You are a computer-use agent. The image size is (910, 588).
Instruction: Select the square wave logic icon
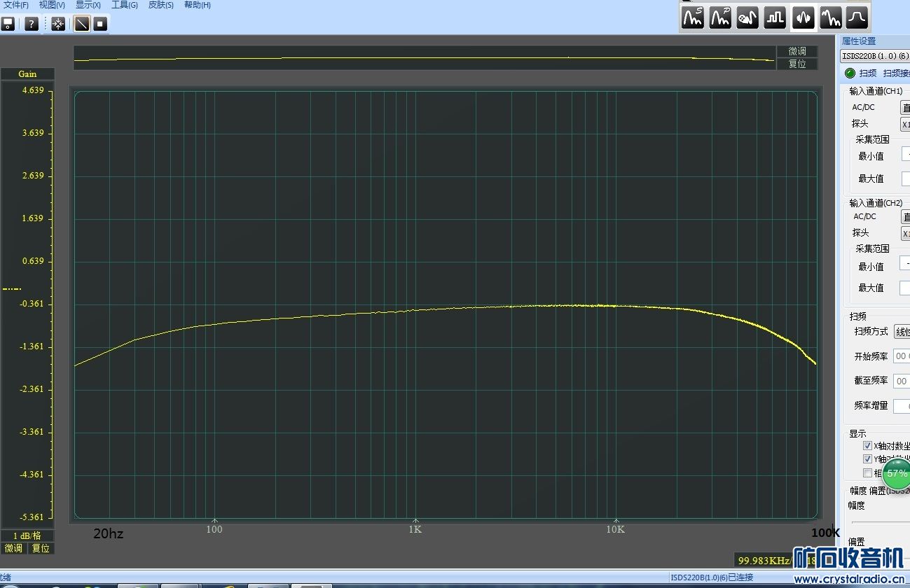[x=775, y=17]
